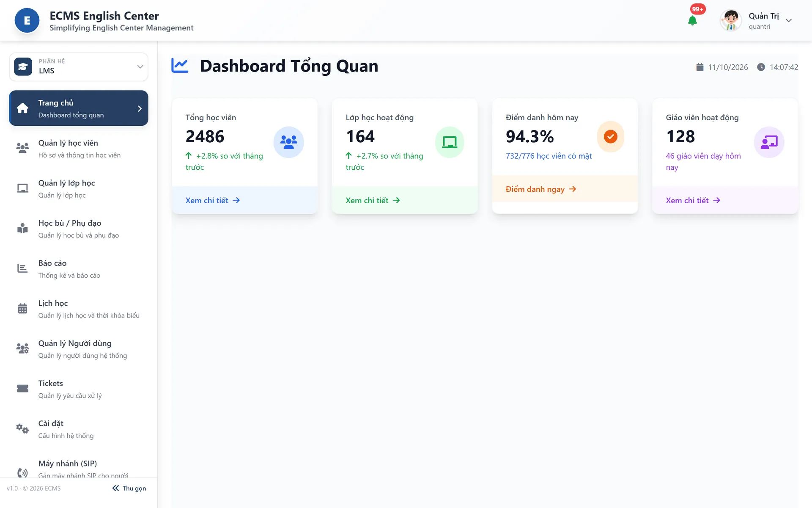Open the Phân hệ LMS dropdown
The height and width of the screenshot is (508, 812).
point(79,66)
